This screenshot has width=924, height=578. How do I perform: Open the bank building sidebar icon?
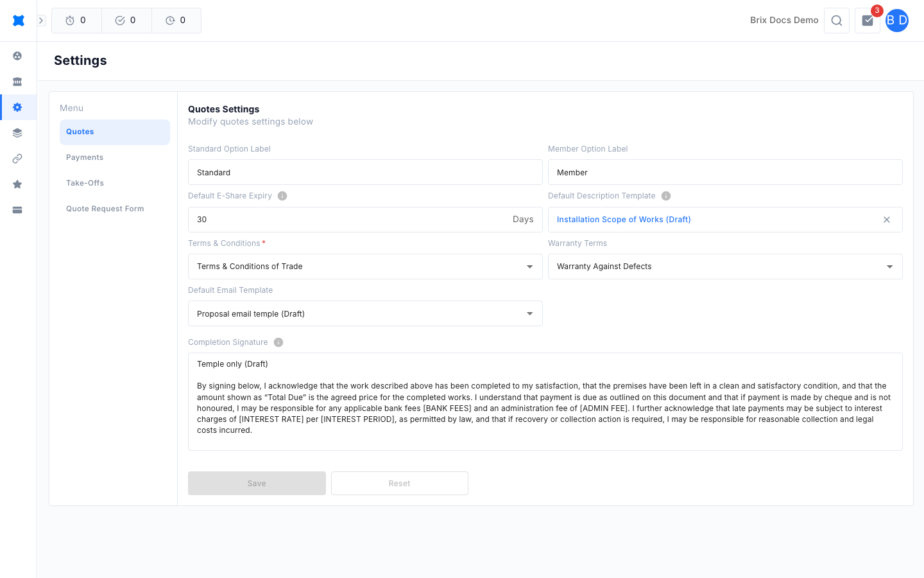17,82
